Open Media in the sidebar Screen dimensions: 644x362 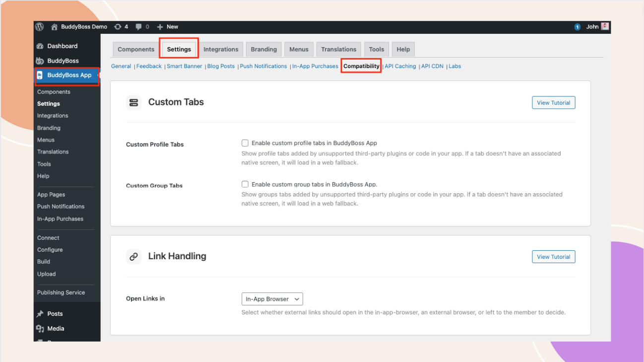[56, 329]
